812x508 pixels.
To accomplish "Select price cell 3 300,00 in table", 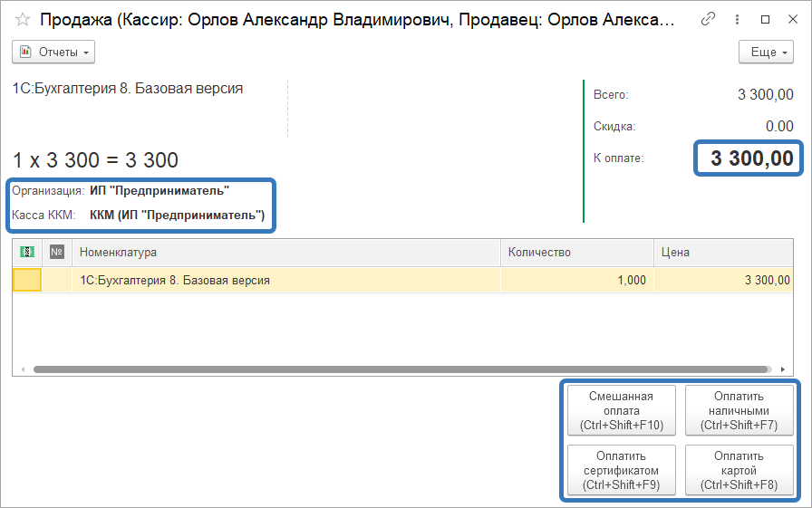I will [723, 281].
